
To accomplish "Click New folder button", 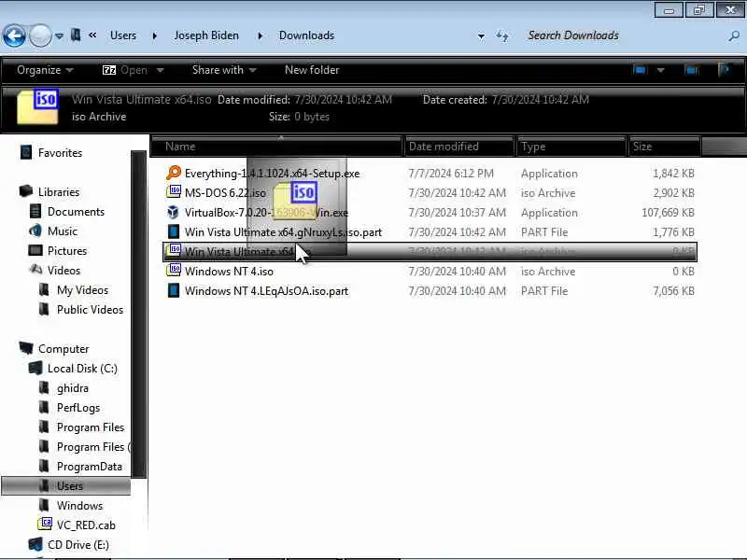I will point(312,70).
